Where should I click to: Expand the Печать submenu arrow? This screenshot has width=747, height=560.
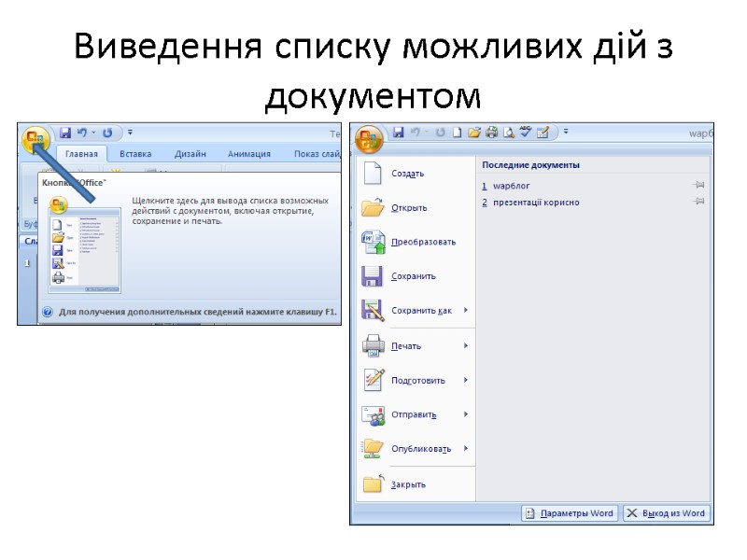467,344
